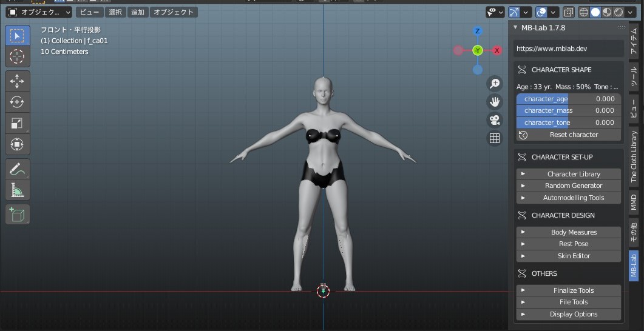Select the Scale tool
Screen dimensions: 644x331
pyautogui.click(x=17, y=123)
